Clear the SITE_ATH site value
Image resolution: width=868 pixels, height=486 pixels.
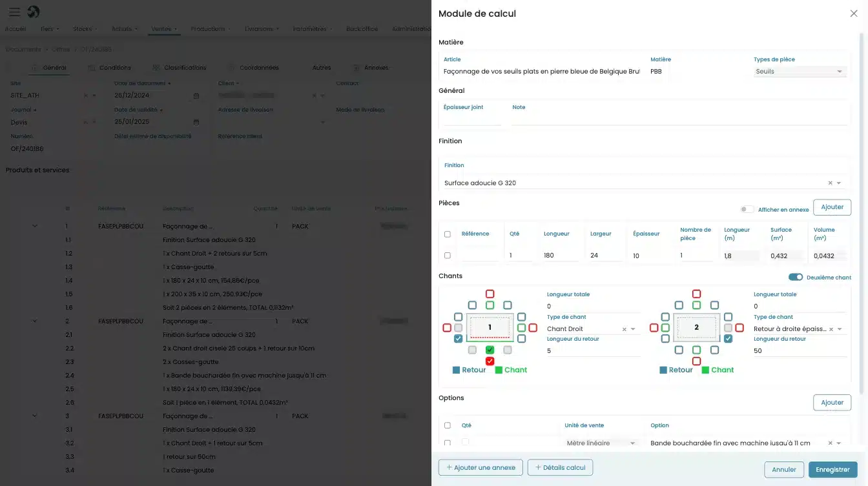[86, 96]
